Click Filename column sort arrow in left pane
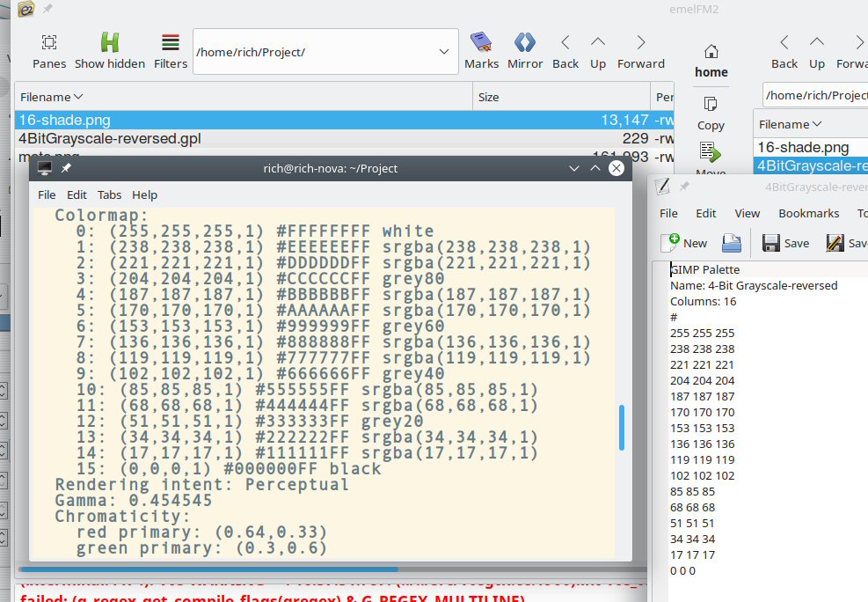Screen dimensions: 868x602 78,97
